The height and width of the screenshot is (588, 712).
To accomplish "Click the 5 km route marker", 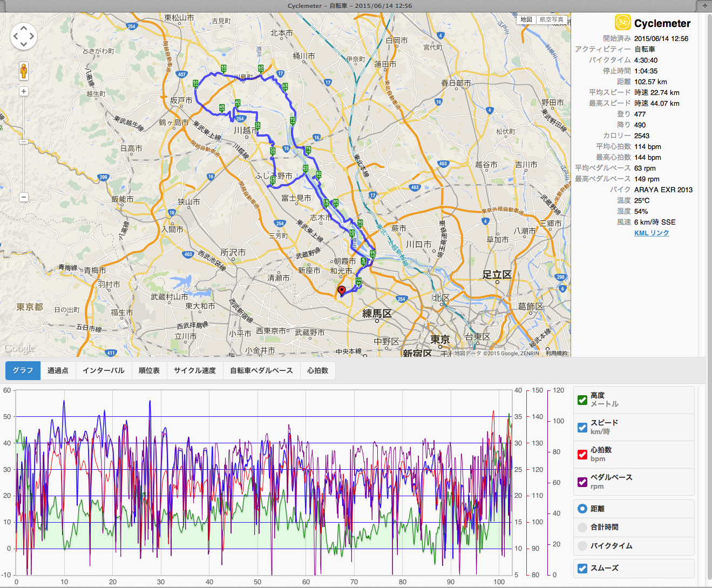I will pos(364,261).
